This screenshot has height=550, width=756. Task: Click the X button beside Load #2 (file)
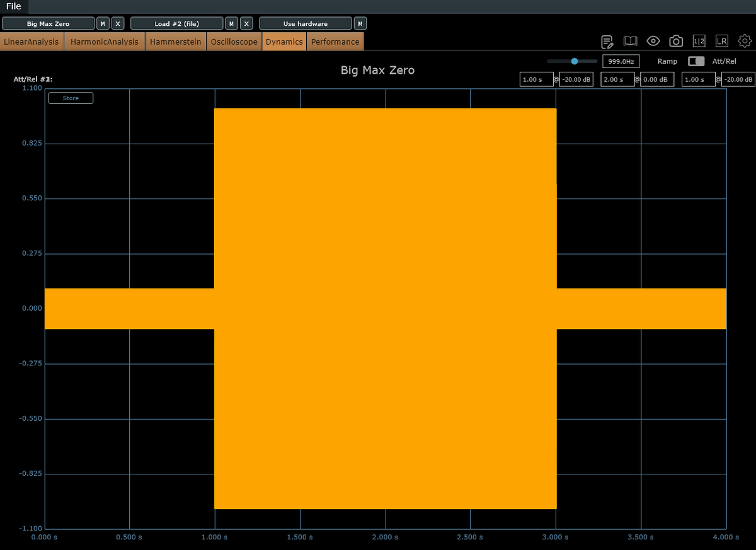coord(247,23)
